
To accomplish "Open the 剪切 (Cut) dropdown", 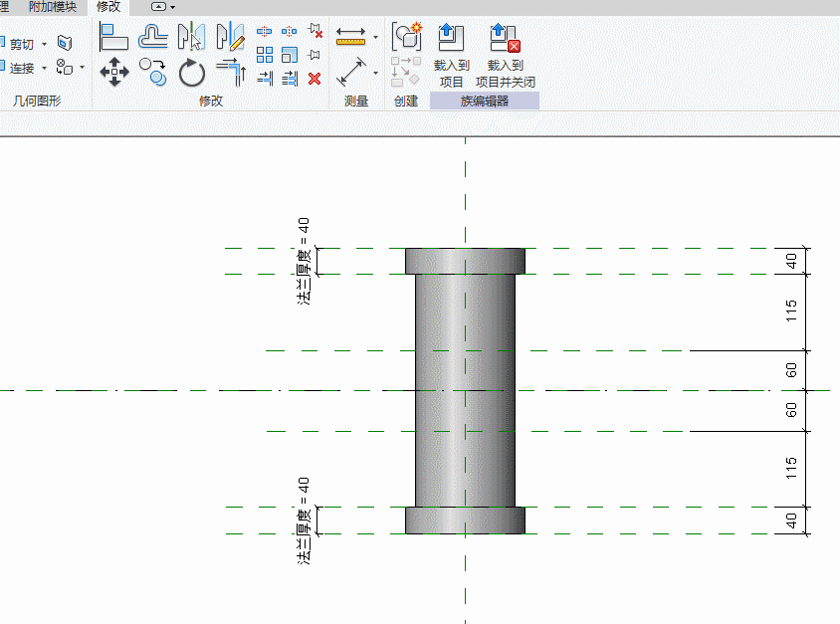I will pos(44,44).
